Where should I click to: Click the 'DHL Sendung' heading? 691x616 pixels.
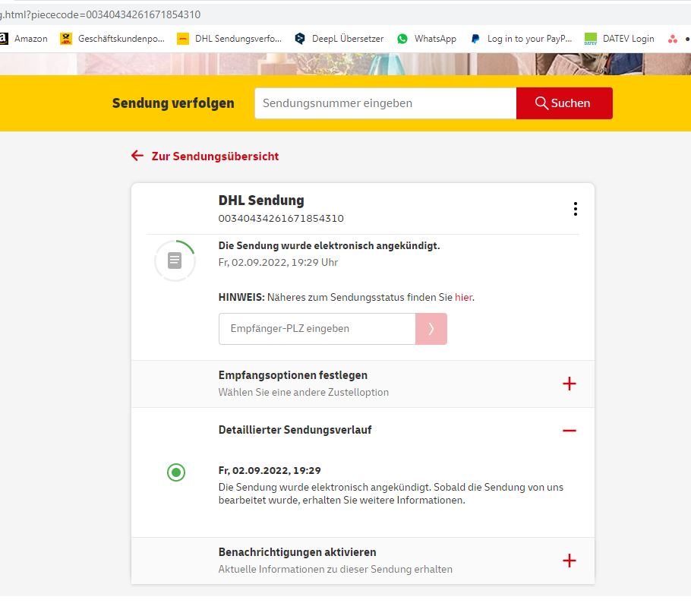click(261, 201)
